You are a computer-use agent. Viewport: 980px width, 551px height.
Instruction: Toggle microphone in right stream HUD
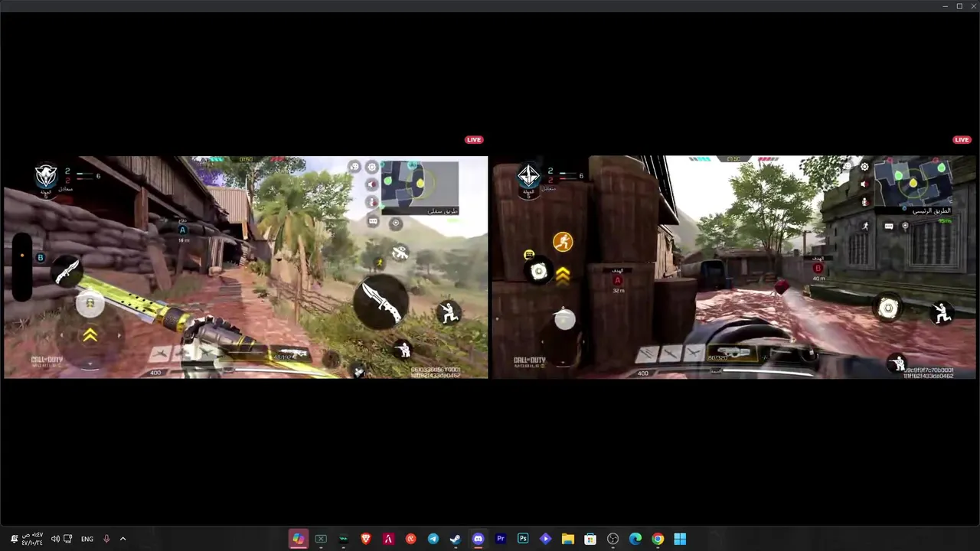coord(864,202)
